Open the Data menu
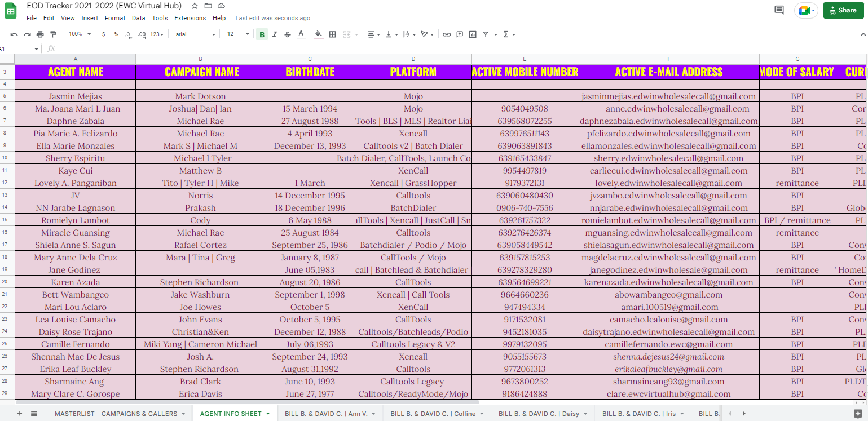 (x=139, y=18)
